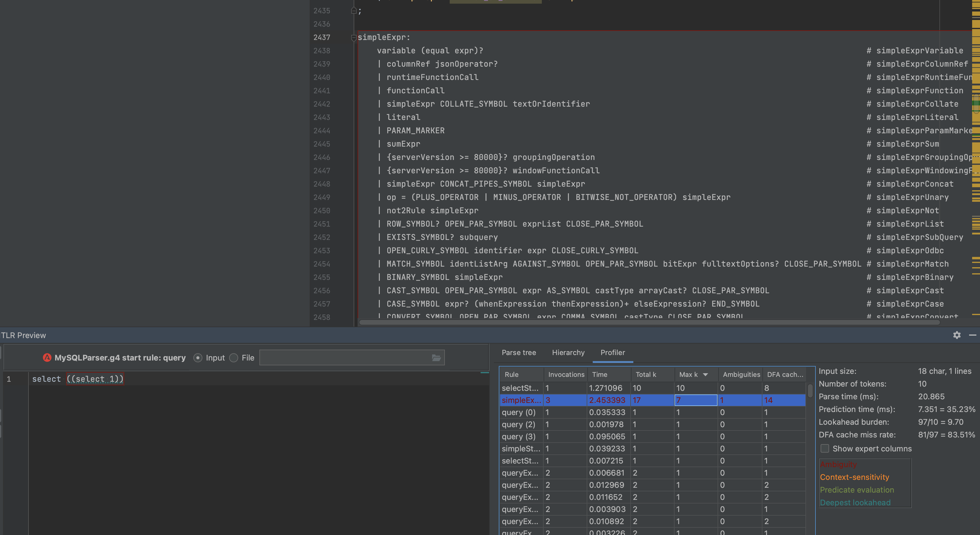Click the DFA cache miss rate value

click(x=947, y=435)
